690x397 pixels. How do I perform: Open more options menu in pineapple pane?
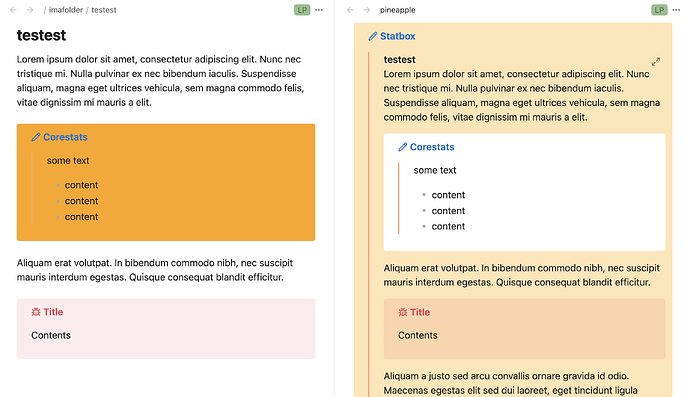point(676,10)
